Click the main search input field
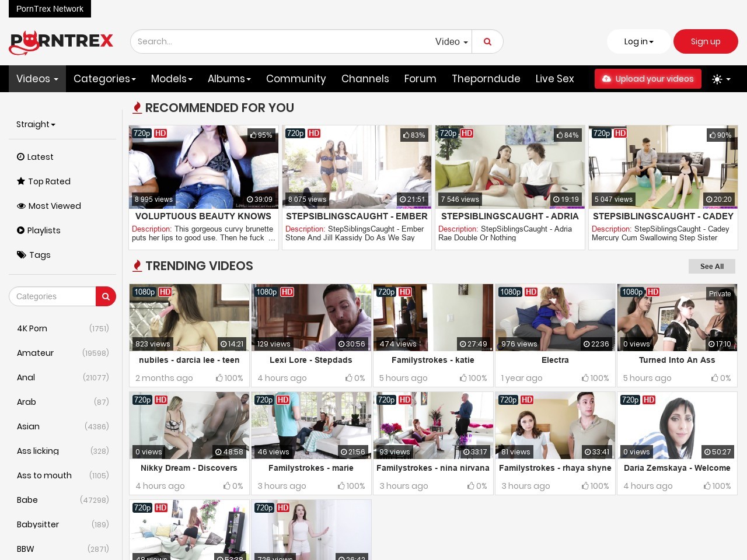The width and height of the screenshot is (747, 560). pos(280,41)
